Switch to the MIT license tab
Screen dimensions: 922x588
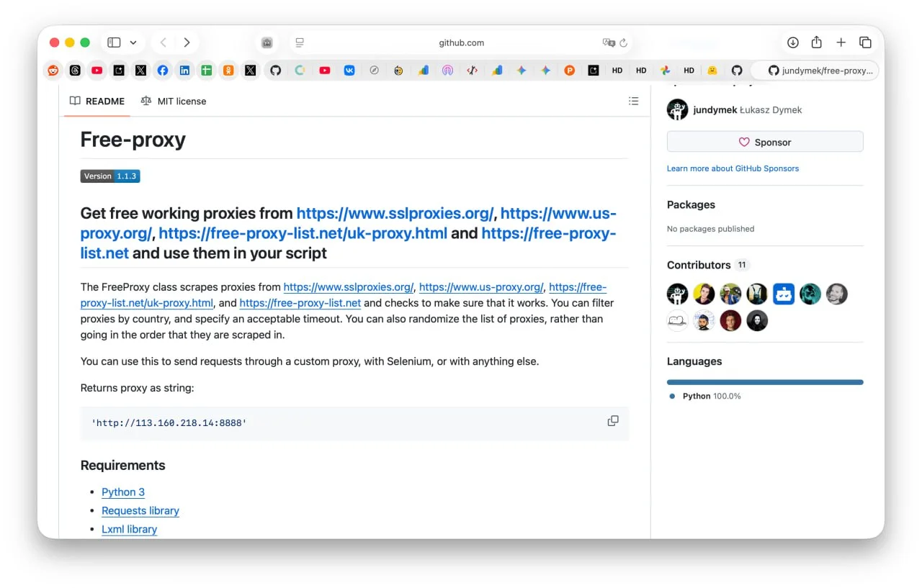coord(174,101)
